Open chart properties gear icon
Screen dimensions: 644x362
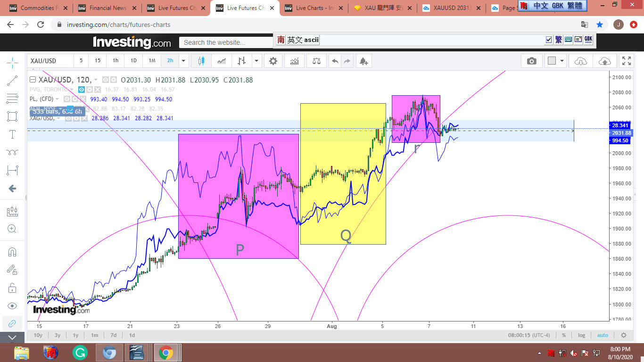tap(273, 61)
